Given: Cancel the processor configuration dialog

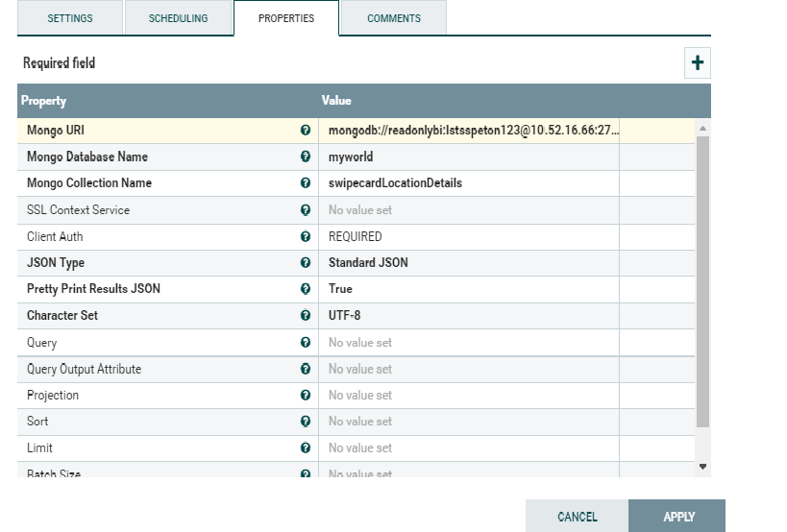Looking at the screenshot, I should tap(577, 517).
